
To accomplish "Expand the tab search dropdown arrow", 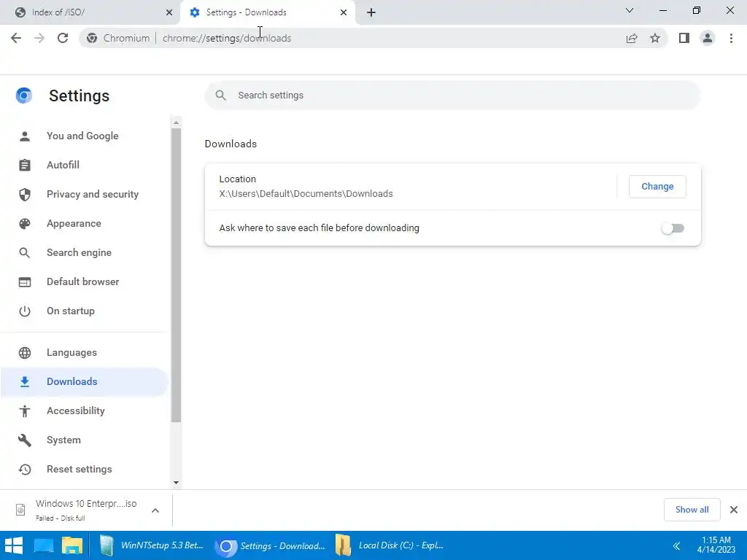I will point(630,10).
